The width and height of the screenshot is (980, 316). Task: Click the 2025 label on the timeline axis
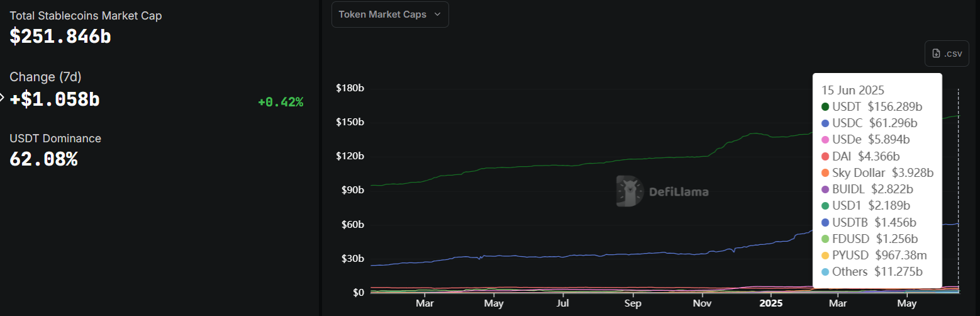click(771, 303)
